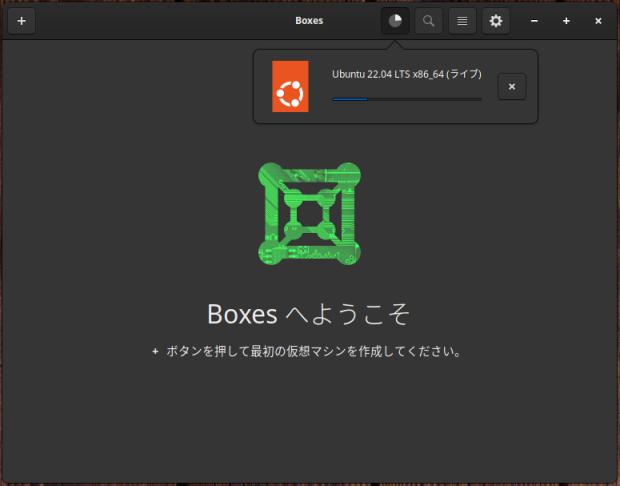The width and height of the screenshot is (620, 486).
Task: Open the gear settings menu
Action: click(x=496, y=21)
